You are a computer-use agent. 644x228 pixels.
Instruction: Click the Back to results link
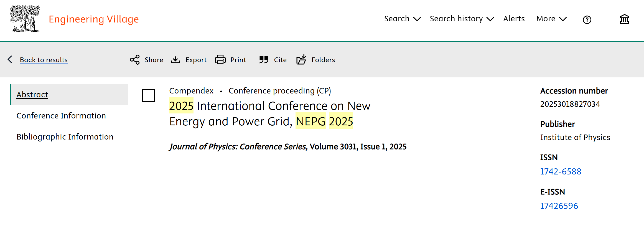pos(44,60)
